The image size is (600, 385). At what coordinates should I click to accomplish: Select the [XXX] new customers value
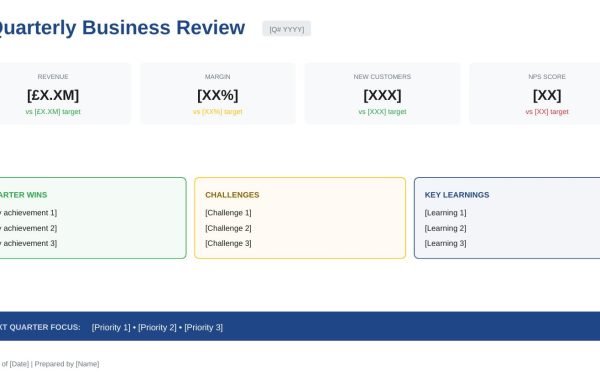point(382,95)
